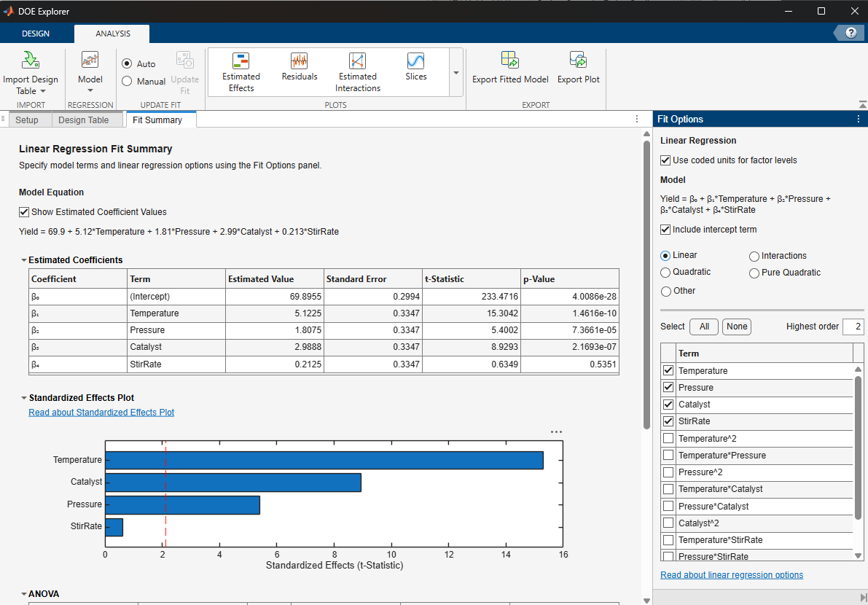Collapse the Estimated Coefficients section
The width and height of the screenshot is (868, 605).
pos(24,260)
